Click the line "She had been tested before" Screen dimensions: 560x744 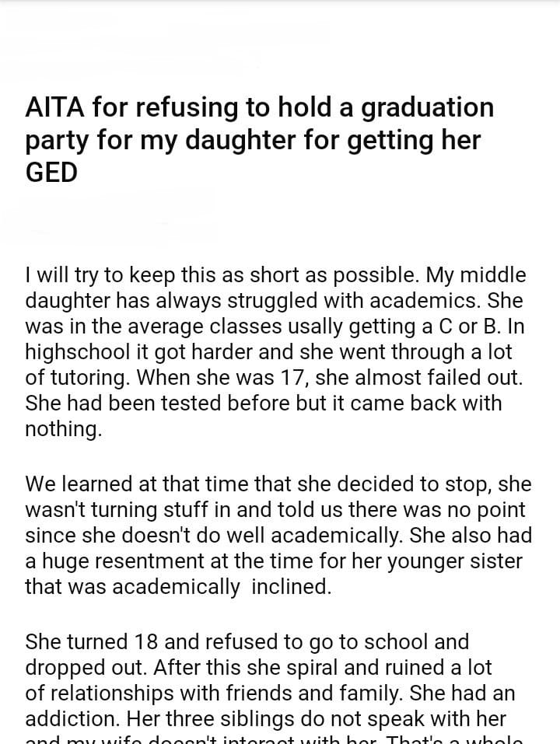coord(263,403)
